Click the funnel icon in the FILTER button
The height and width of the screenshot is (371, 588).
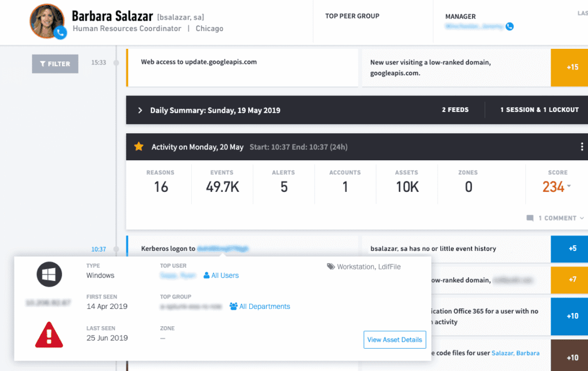[x=42, y=64]
